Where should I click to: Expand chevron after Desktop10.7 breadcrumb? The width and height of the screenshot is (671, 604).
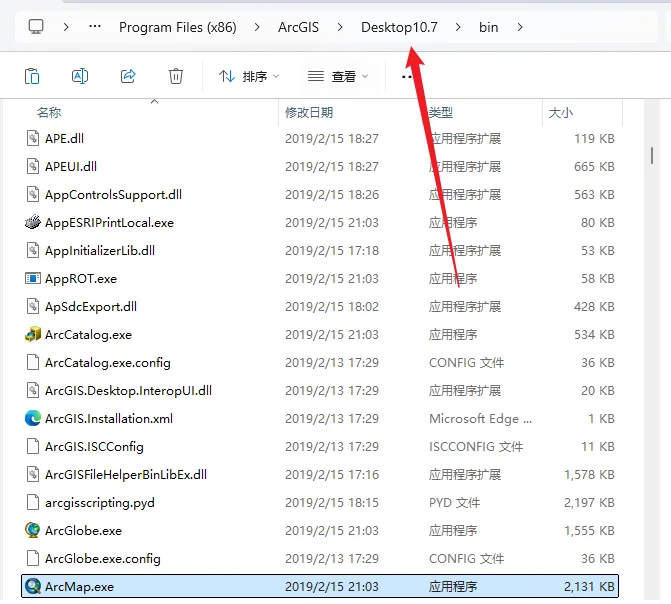[458, 27]
